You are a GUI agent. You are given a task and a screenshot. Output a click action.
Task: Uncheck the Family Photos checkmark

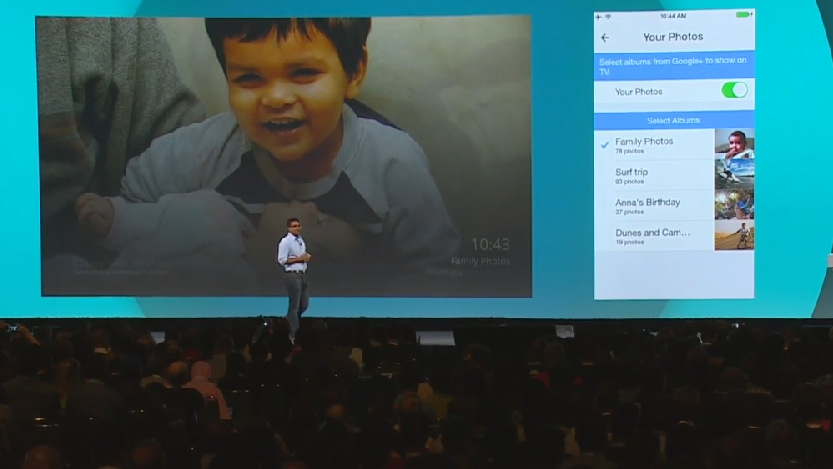pos(605,145)
